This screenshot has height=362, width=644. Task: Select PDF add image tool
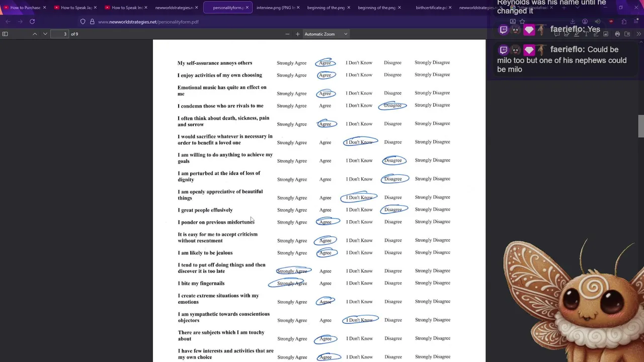(x=606, y=34)
